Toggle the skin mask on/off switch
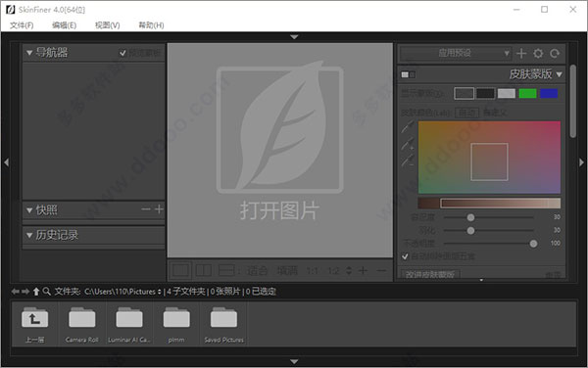 tap(408, 75)
